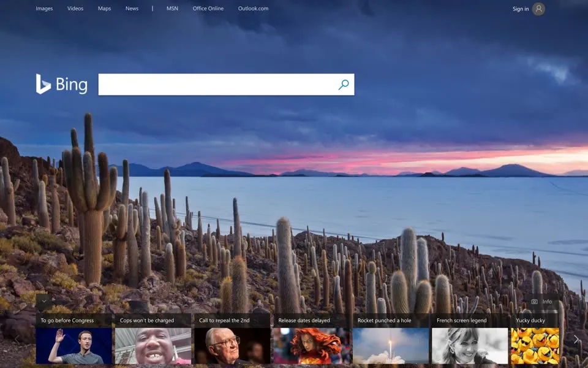The height and width of the screenshot is (368, 588).
Task: Open 'French screen legend' thumbnail
Action: point(470,345)
